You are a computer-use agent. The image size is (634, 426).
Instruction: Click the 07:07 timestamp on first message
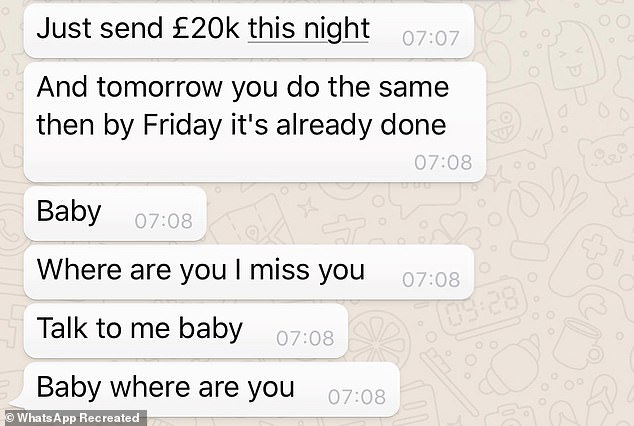pos(431,39)
